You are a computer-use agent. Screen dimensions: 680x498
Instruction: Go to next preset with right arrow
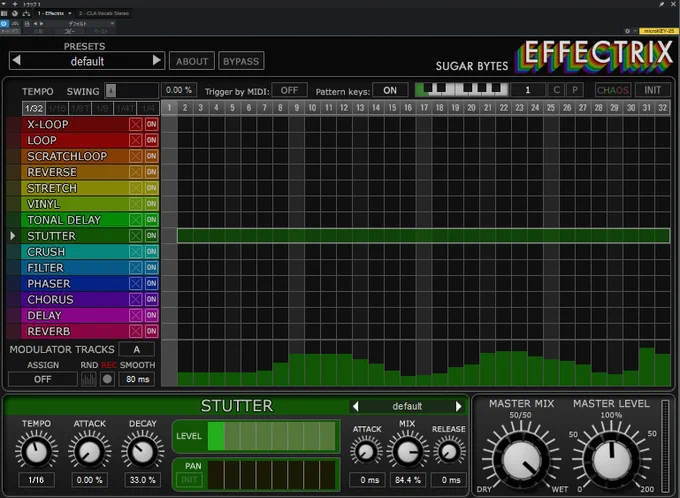click(x=157, y=60)
